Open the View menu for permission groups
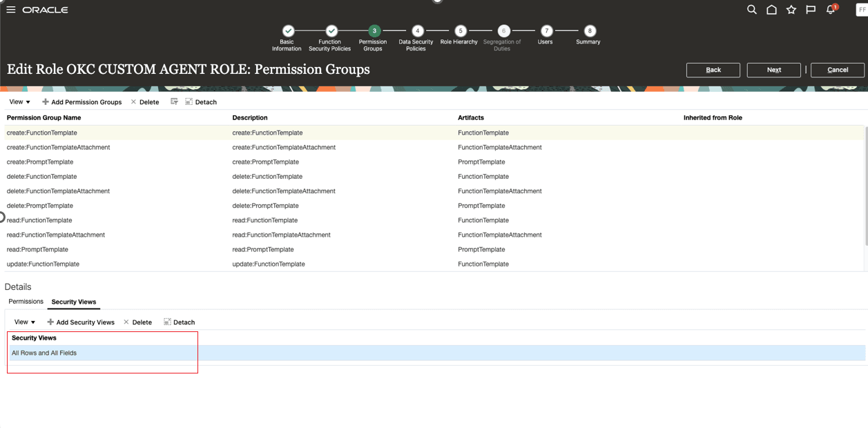The width and height of the screenshot is (868, 428). point(19,101)
